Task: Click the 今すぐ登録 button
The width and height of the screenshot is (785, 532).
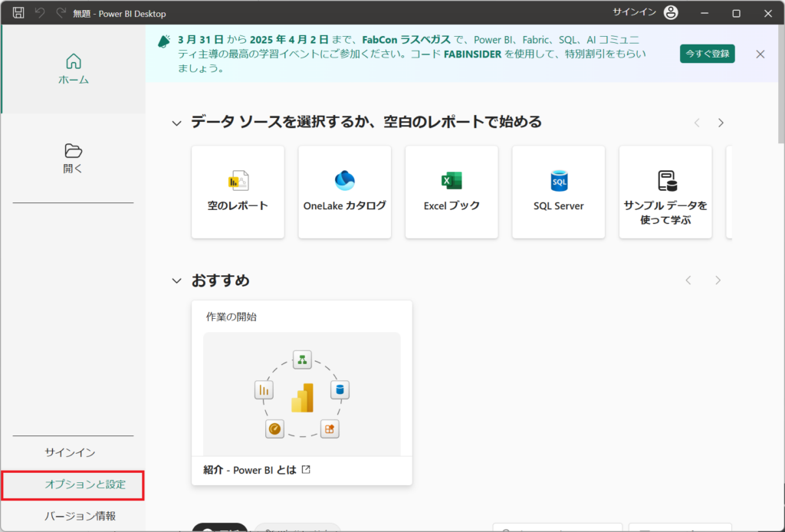Action: point(707,54)
